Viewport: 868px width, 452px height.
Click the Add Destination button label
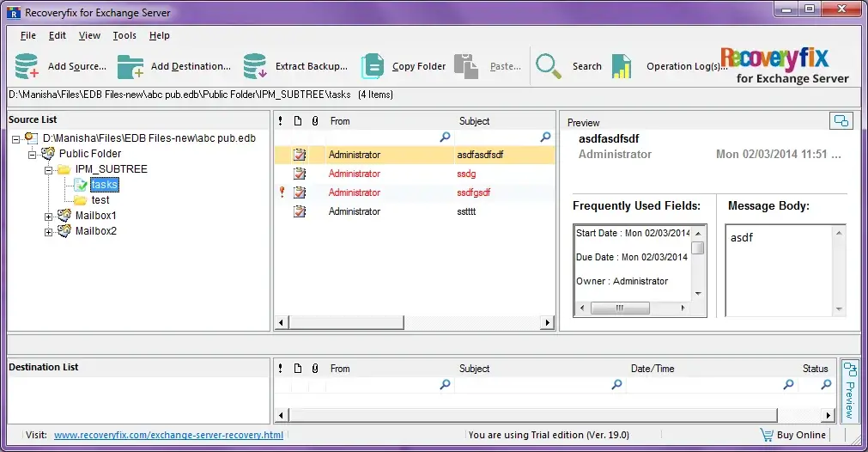[x=191, y=66]
